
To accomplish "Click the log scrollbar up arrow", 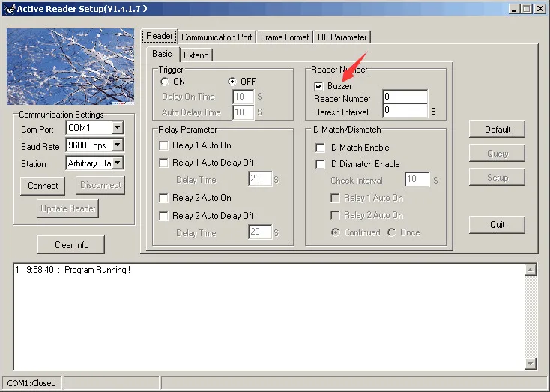I will [x=531, y=271].
